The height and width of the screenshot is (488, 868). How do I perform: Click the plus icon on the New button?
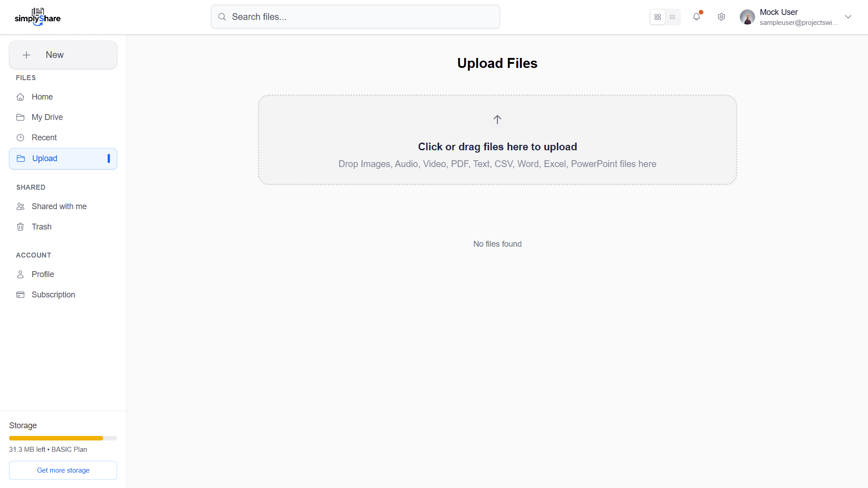click(27, 55)
